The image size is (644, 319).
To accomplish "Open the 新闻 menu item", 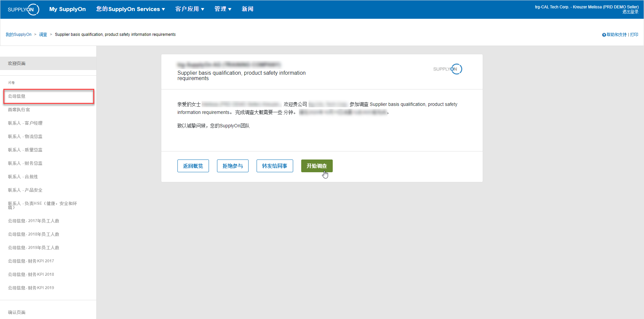I will pos(248,9).
